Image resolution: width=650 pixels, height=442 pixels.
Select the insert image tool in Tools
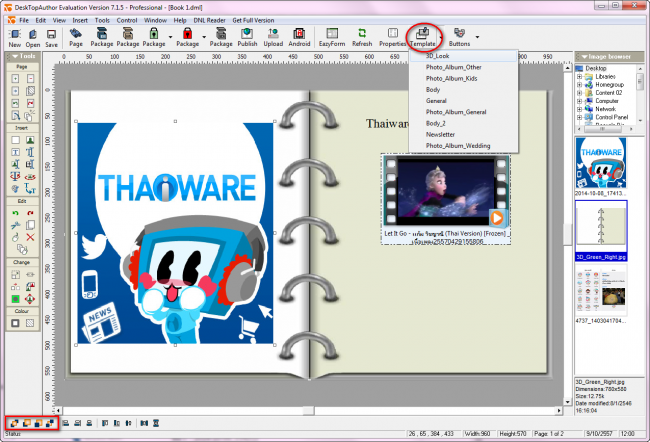(x=30, y=140)
